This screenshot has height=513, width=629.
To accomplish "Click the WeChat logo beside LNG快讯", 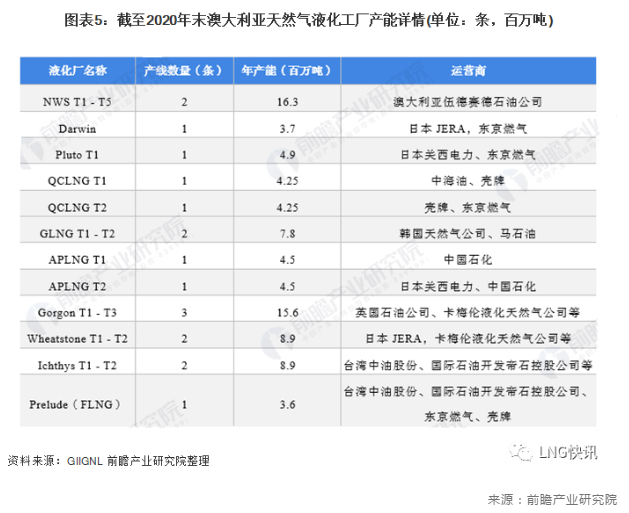I will pyautogui.click(x=521, y=452).
